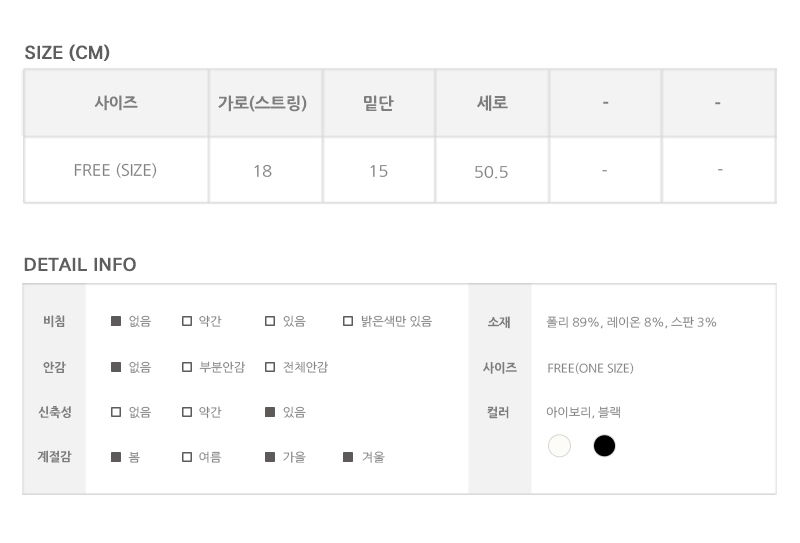Viewport: 800px width, 543px height.
Task: Check the 신축성 '없음' checkbox
Action: pyautogui.click(x=116, y=412)
